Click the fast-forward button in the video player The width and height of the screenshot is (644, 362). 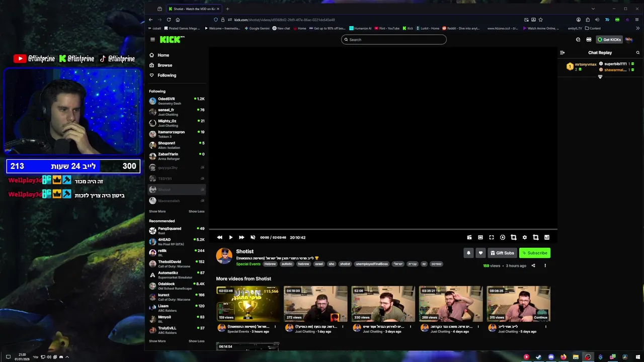(242, 237)
